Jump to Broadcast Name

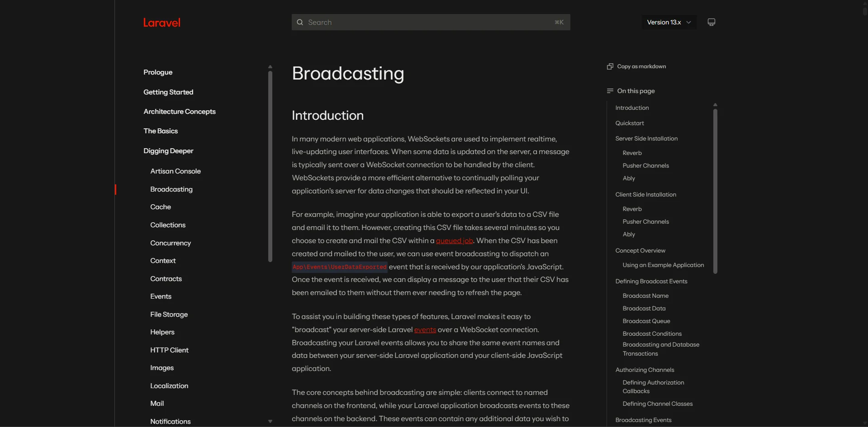[x=645, y=296]
